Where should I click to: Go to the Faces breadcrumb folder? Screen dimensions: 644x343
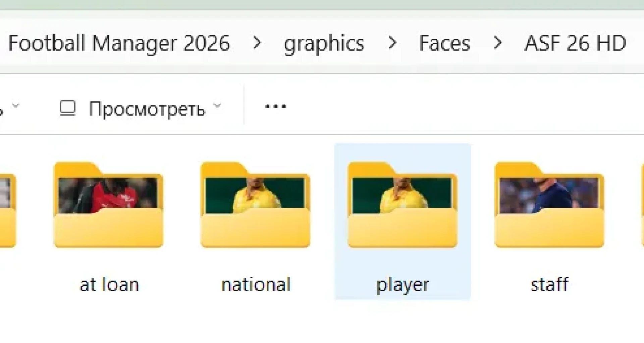pos(445,43)
